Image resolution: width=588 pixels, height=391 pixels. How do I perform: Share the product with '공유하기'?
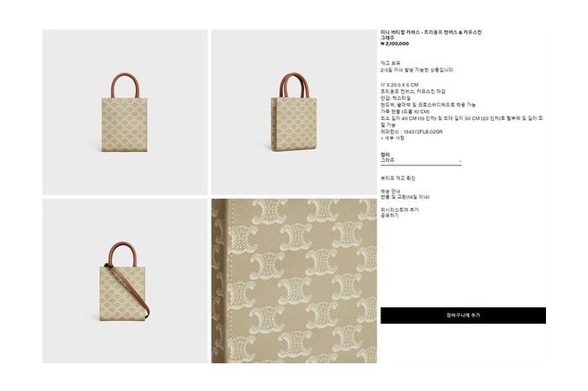coord(390,216)
